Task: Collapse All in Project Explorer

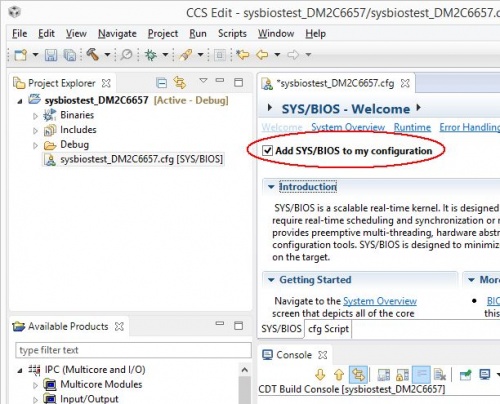Action: pos(162,83)
